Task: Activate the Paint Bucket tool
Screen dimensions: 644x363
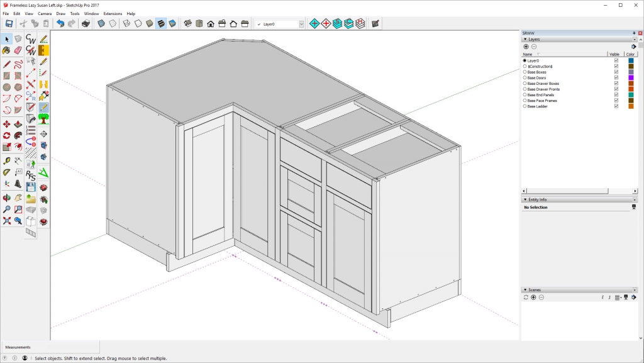Action: click(6, 50)
